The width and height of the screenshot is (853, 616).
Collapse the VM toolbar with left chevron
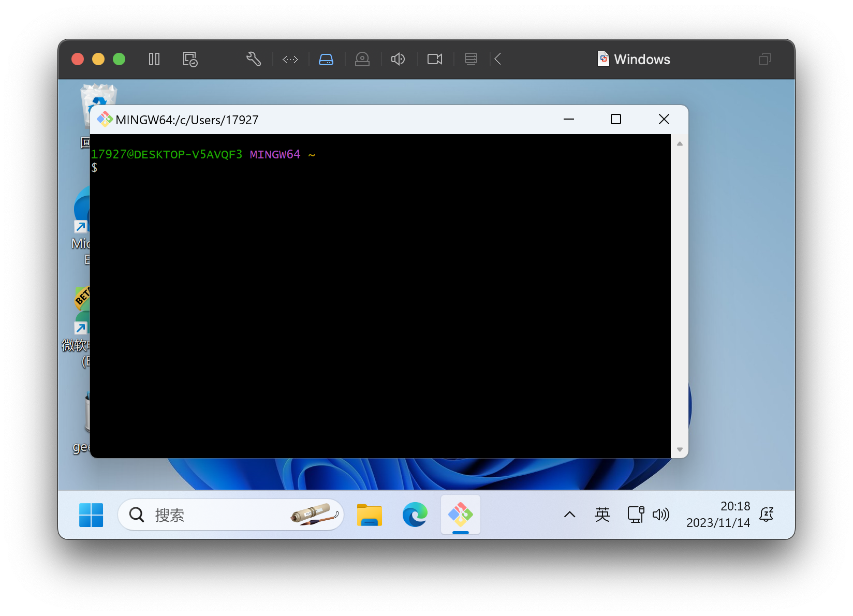pos(498,59)
